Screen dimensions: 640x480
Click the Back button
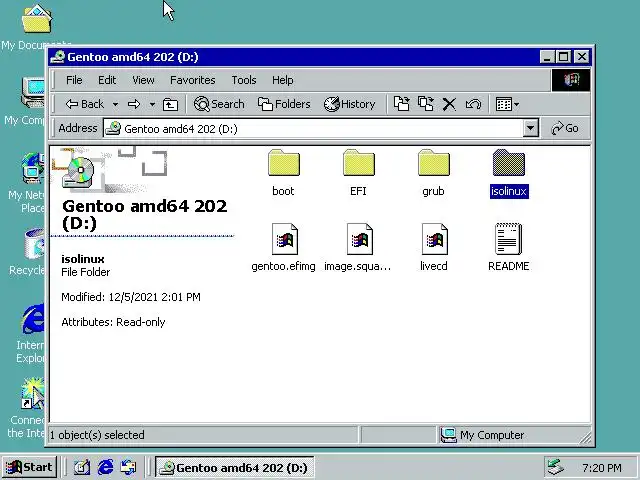coord(84,104)
